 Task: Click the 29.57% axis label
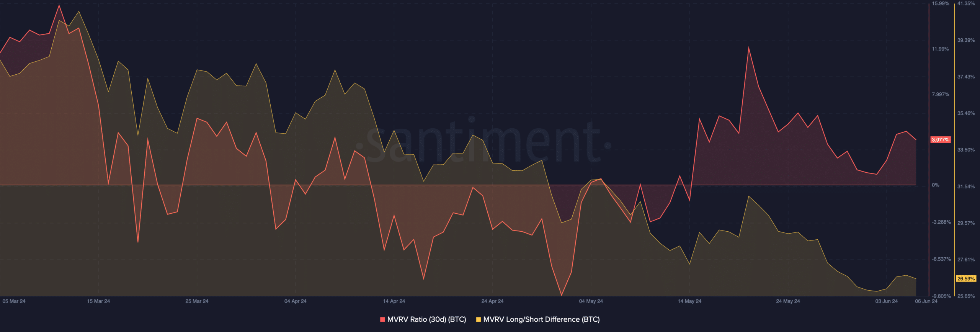click(x=966, y=223)
